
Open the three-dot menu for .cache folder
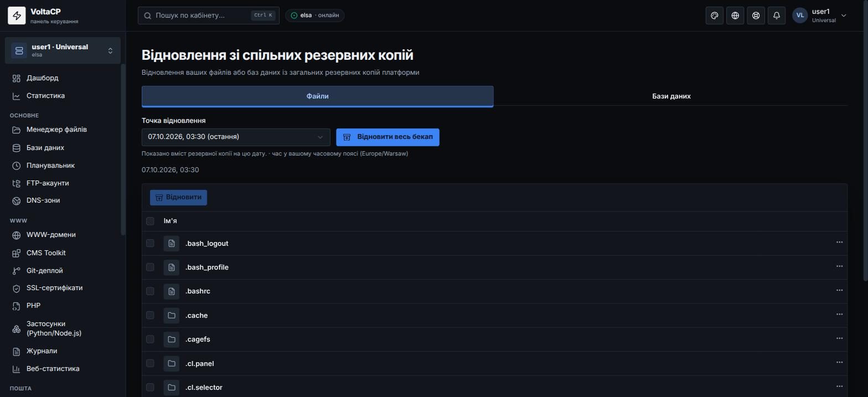click(x=839, y=314)
